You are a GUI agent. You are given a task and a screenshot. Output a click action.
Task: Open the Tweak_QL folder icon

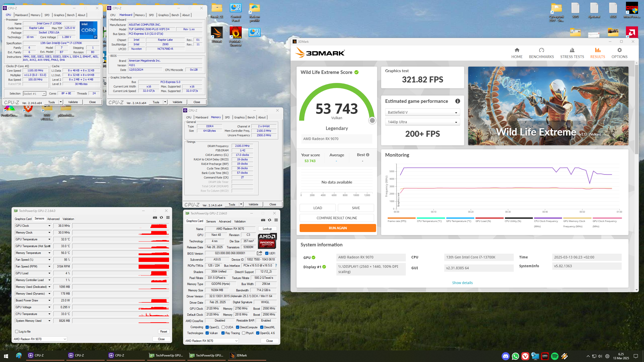point(217,11)
